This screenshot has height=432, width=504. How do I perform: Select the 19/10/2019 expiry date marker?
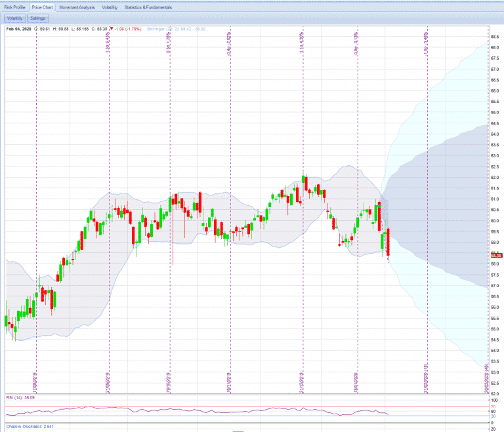(170, 380)
